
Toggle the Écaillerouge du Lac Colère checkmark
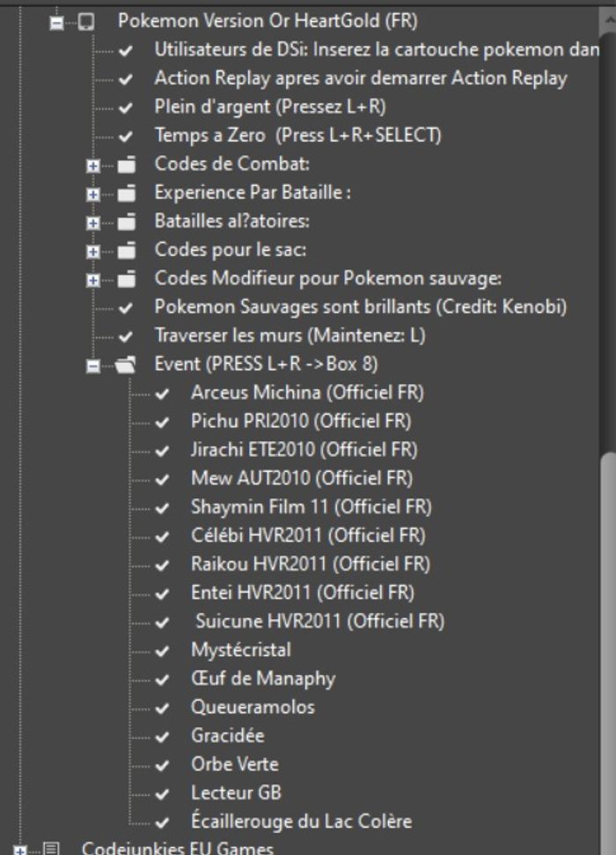click(x=162, y=822)
